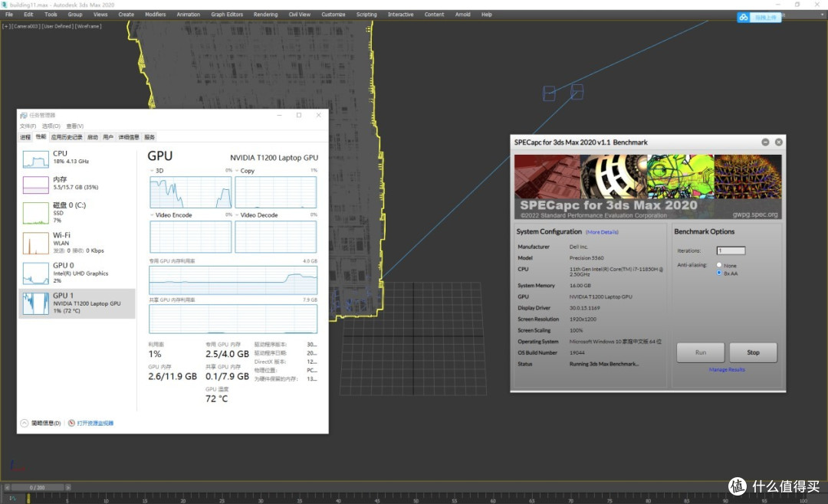Select GPU 0 Intel UHD Graphics item
Viewport: 828px width, 504px height.
tap(77, 273)
